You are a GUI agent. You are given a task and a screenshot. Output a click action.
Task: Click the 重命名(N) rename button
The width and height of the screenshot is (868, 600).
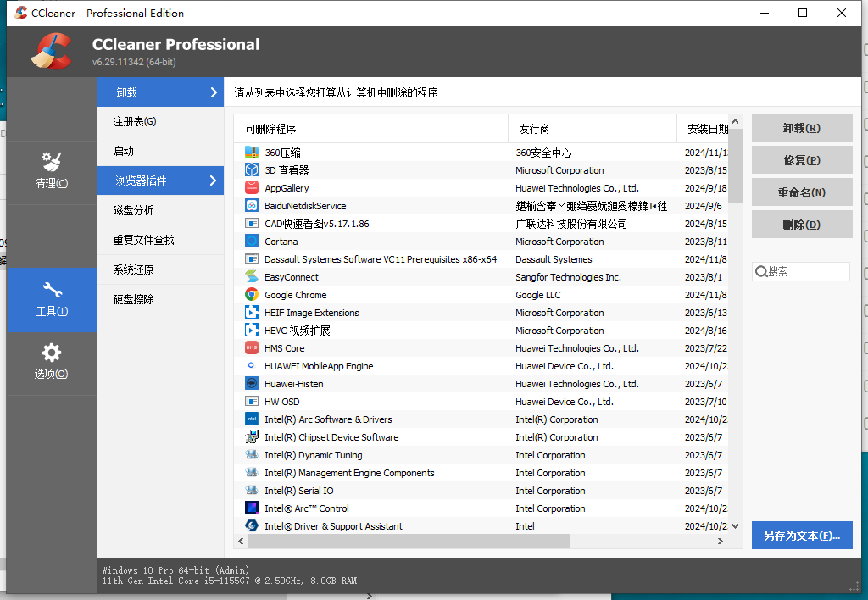click(802, 192)
